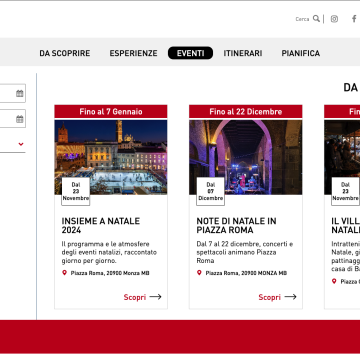Click location pin on Note di Natale card
Screen dimensions: 360x360
point(199,273)
